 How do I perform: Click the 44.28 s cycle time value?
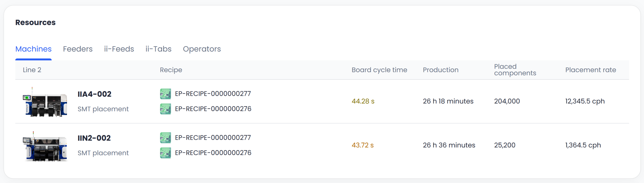[363, 101]
